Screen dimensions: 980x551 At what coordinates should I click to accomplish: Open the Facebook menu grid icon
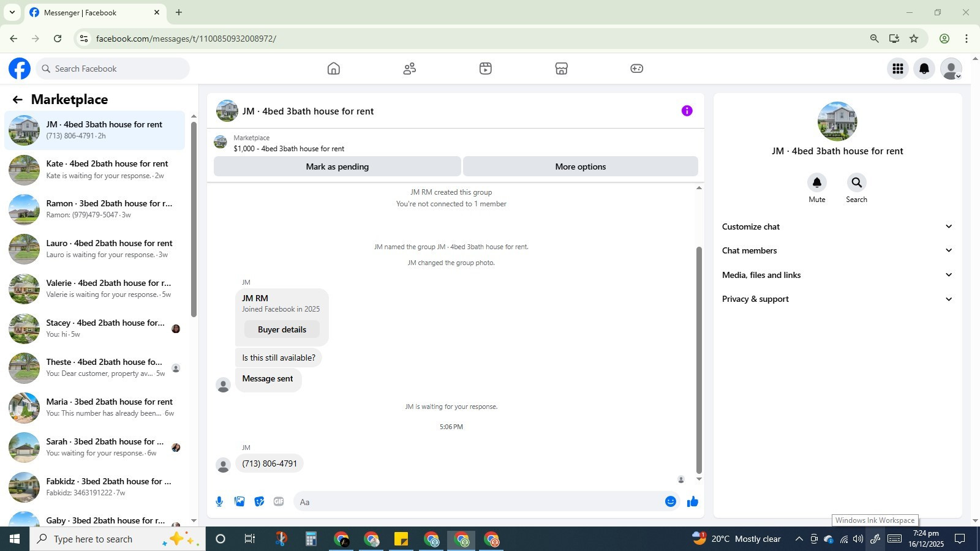pos(898,69)
